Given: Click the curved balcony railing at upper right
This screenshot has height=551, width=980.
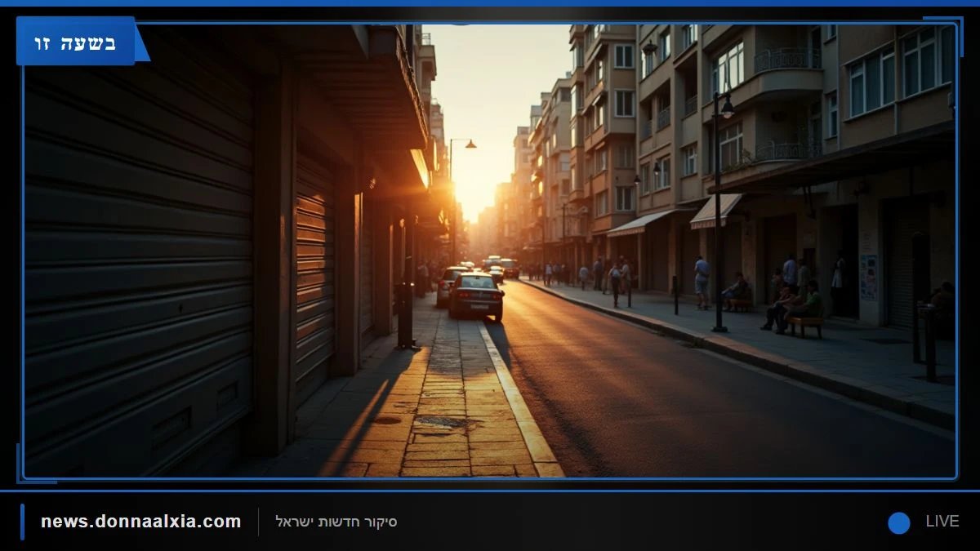Looking at the screenshot, I should pyautogui.click(x=787, y=60).
